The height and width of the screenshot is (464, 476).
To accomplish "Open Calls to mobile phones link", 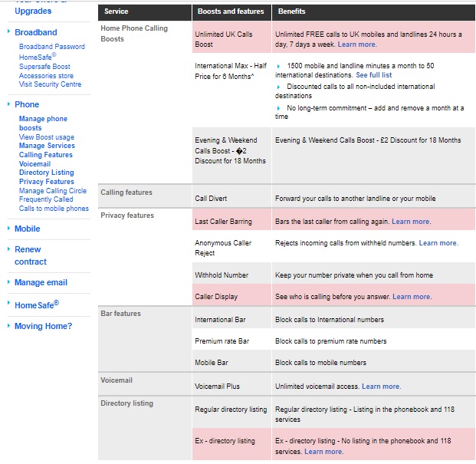I will click(x=54, y=209).
